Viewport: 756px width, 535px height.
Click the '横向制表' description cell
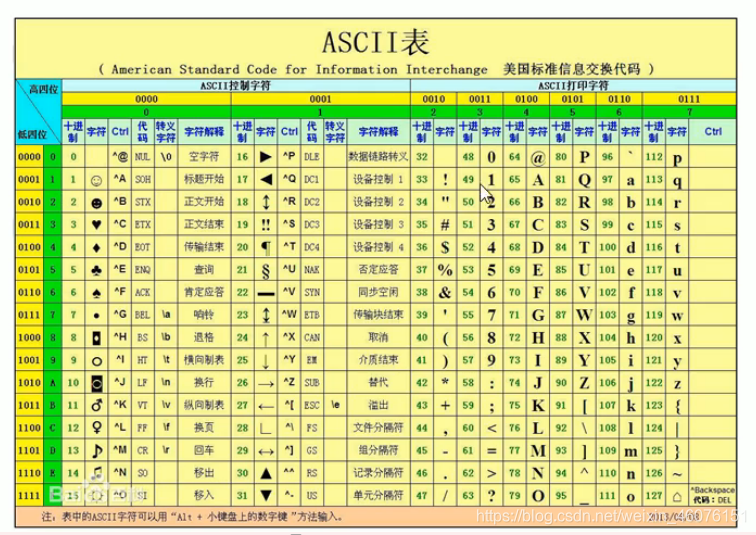pyautogui.click(x=204, y=360)
